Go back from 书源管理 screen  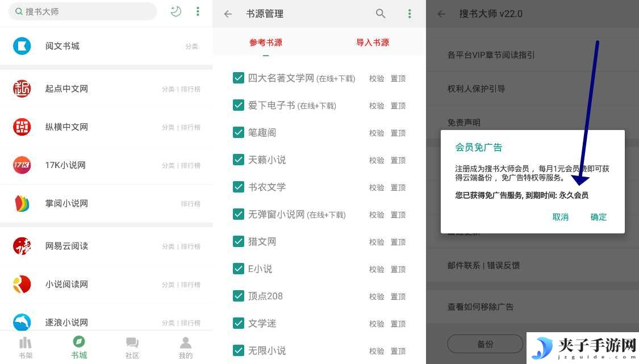pyautogui.click(x=228, y=14)
